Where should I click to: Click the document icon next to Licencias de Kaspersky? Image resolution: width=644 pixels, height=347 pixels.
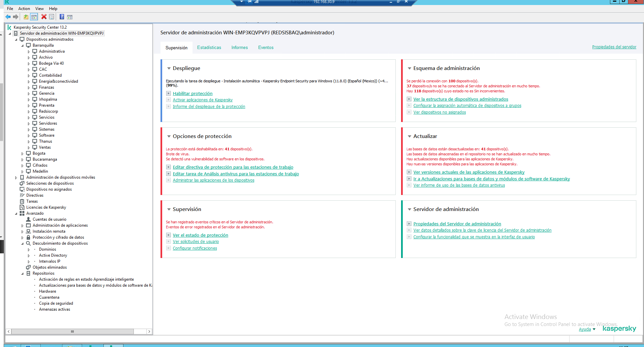pos(22,207)
